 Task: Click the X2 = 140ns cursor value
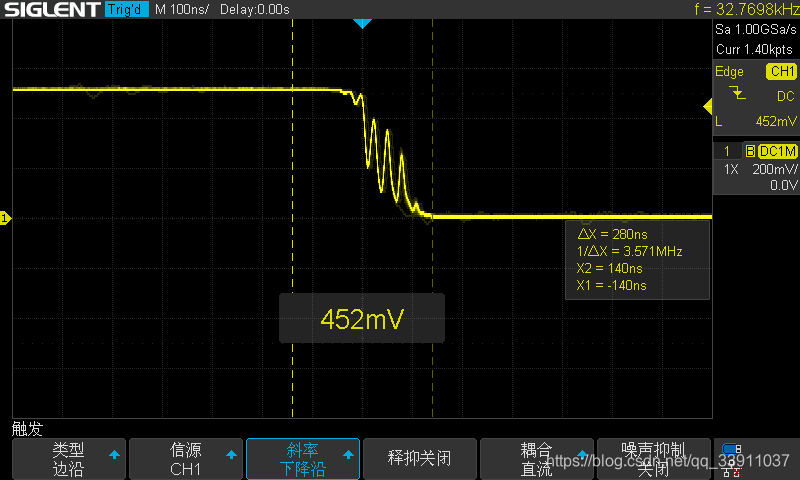(x=609, y=268)
